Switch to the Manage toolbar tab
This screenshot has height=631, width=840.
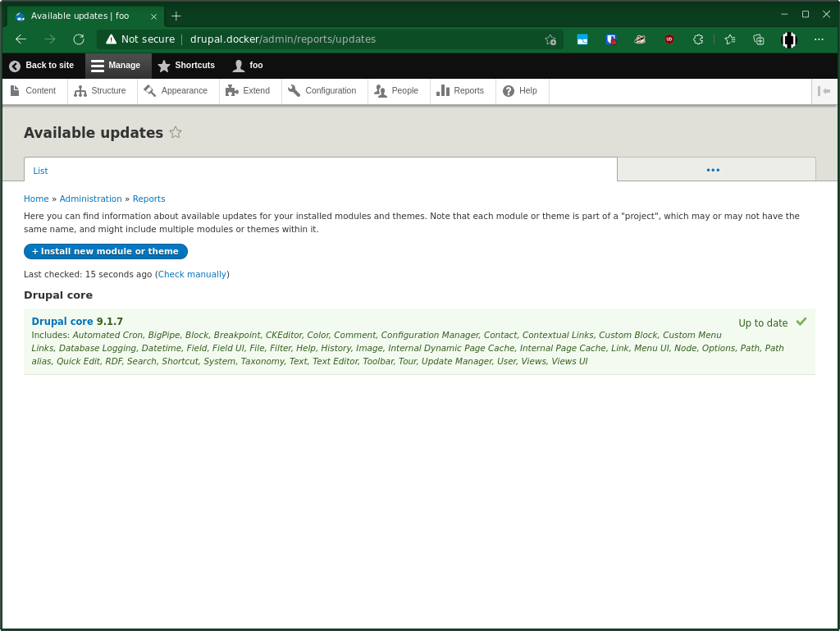117,66
